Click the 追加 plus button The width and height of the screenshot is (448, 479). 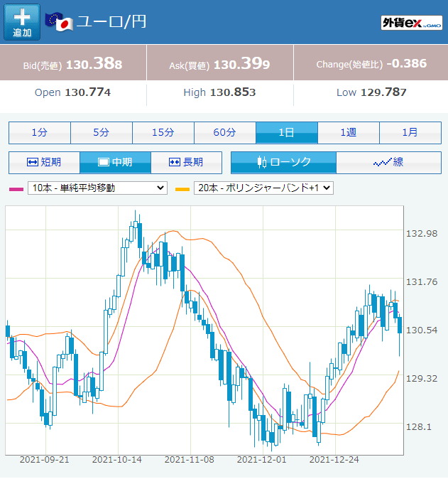[22, 22]
